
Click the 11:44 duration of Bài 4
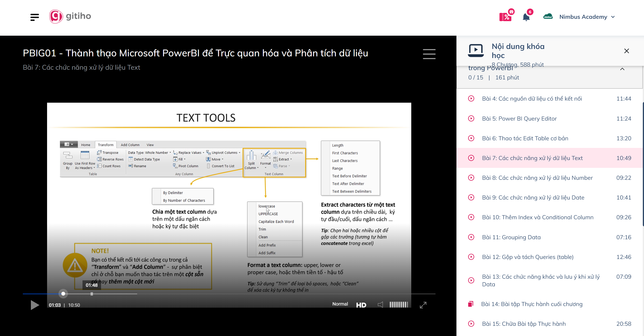click(624, 98)
